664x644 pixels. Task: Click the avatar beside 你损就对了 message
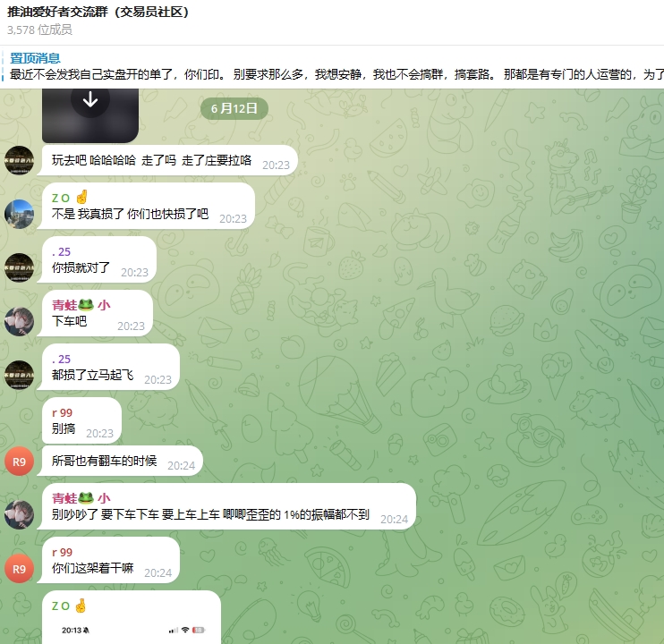pyautogui.click(x=19, y=267)
